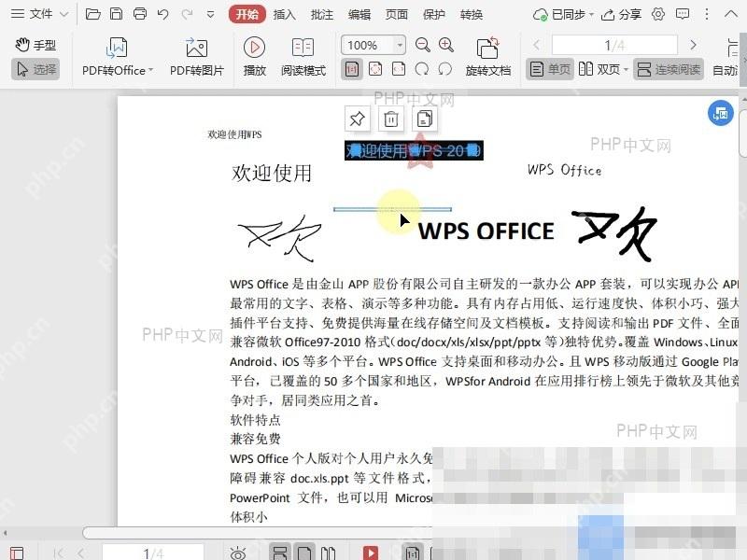Viewport: 747px width, 560px height.
Task: Rotate page counterclockwise icon
Action: click(445, 69)
